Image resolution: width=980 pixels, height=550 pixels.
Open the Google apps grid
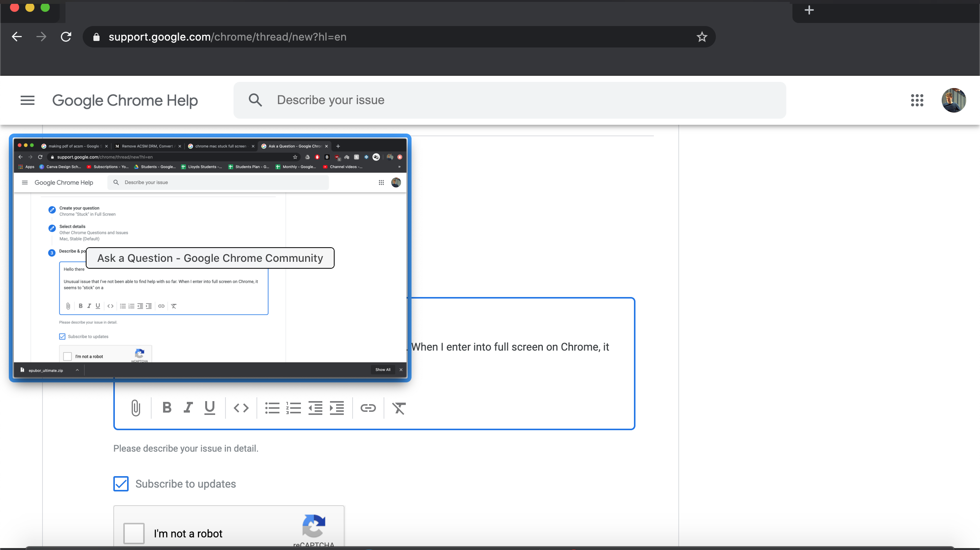point(917,100)
